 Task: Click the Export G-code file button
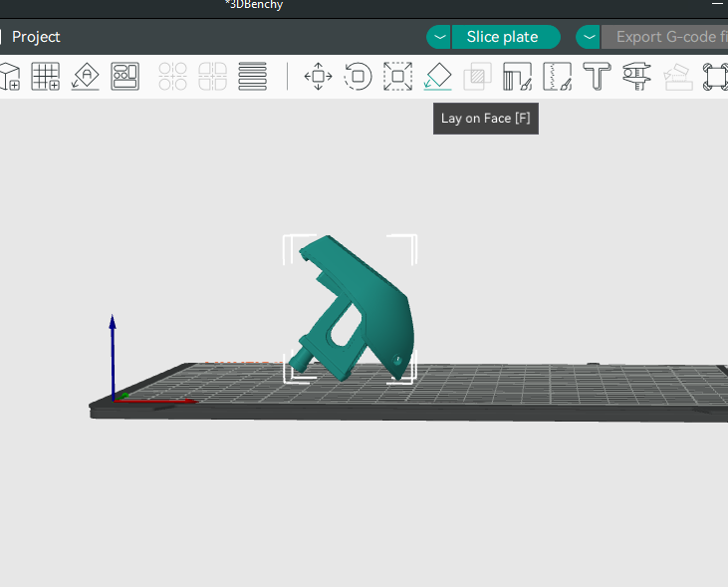[665, 37]
